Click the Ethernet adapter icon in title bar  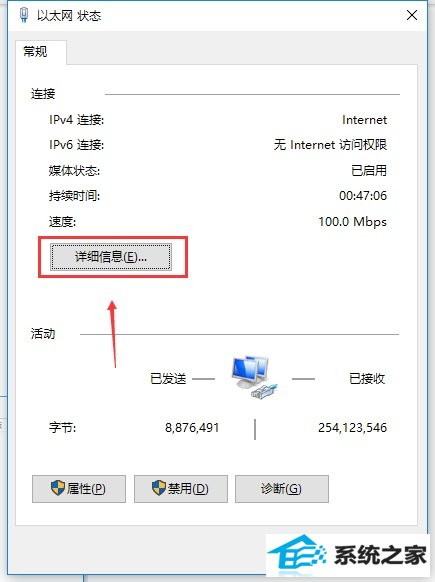(24, 15)
